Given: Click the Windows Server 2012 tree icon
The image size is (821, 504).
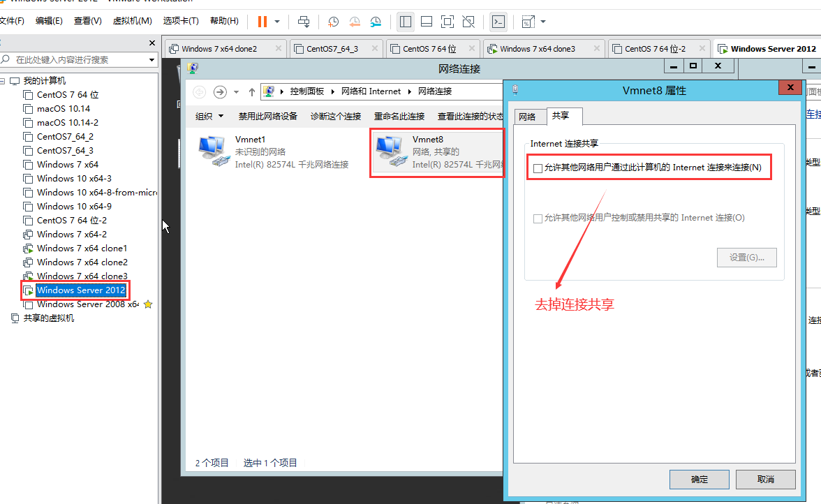Looking at the screenshot, I should click(x=28, y=290).
